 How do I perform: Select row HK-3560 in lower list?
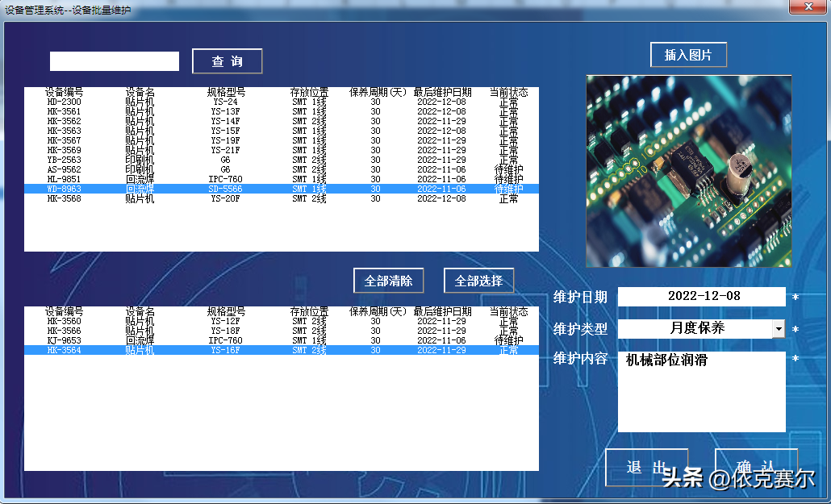[282, 321]
